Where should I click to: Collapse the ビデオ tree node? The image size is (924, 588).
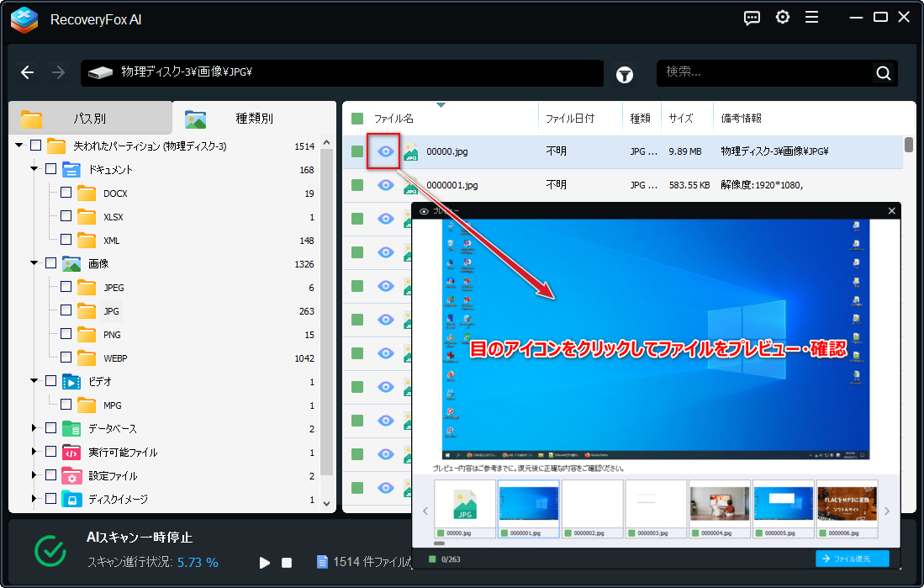pyautogui.click(x=34, y=382)
